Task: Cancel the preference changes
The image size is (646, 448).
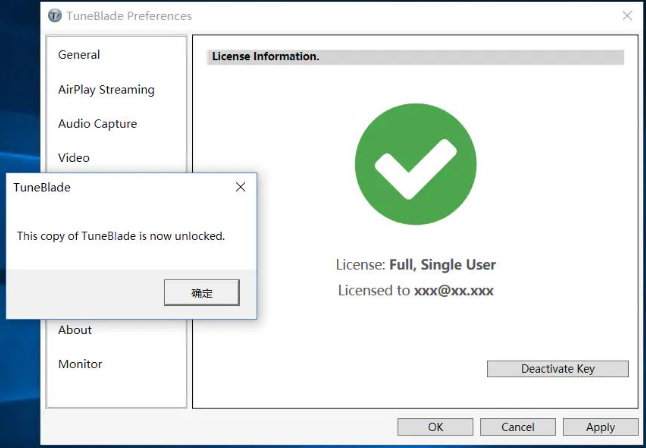Action: click(x=517, y=427)
